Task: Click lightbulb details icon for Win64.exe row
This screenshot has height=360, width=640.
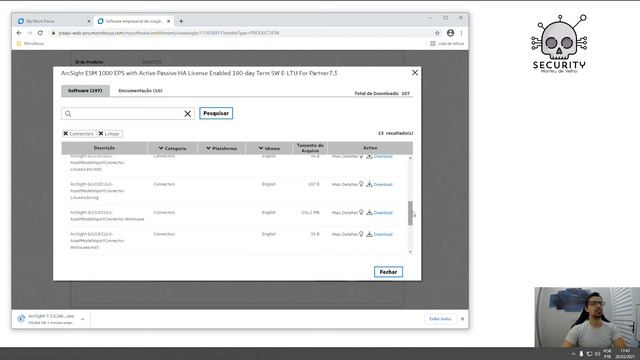Action: click(361, 212)
